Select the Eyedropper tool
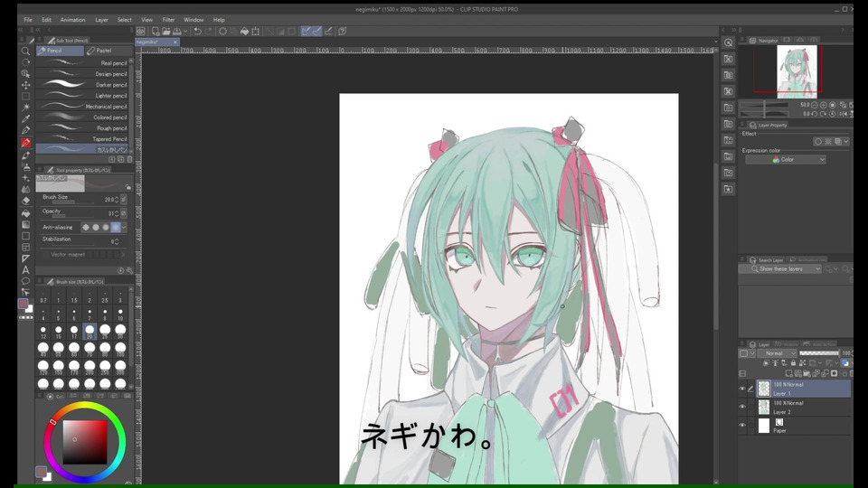 pyautogui.click(x=25, y=118)
